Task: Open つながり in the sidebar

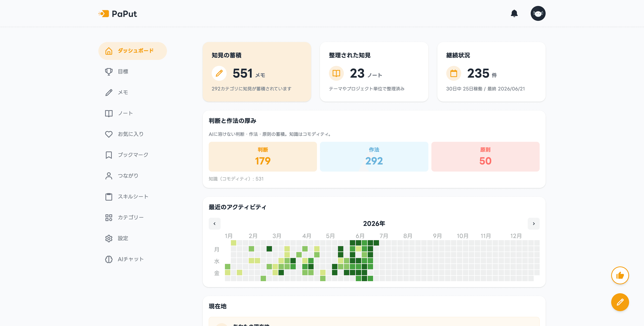Action: tap(132, 176)
